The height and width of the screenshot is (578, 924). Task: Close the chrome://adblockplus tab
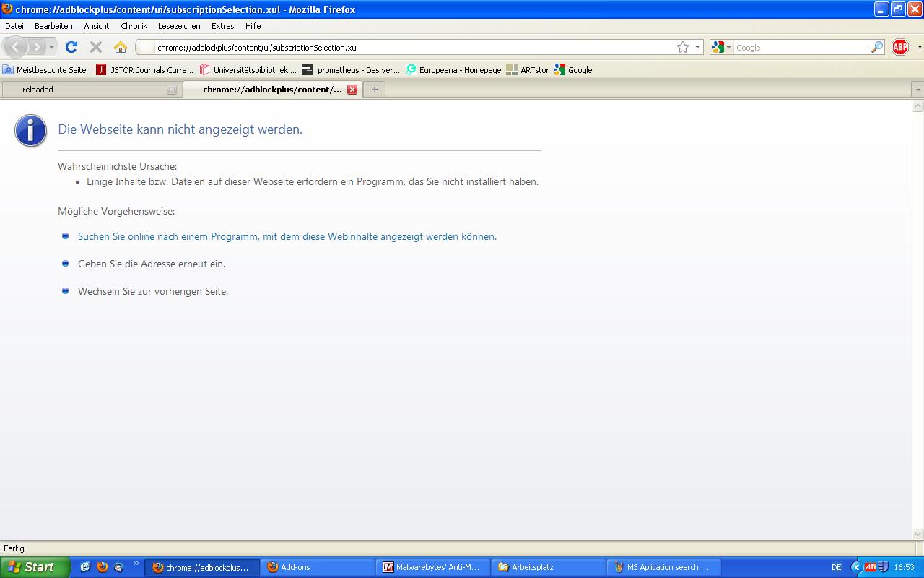point(352,90)
